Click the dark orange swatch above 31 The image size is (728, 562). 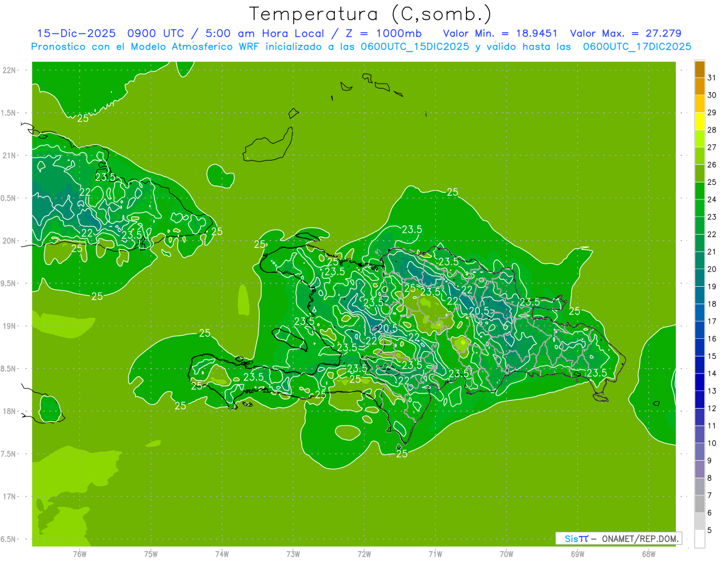click(x=699, y=70)
